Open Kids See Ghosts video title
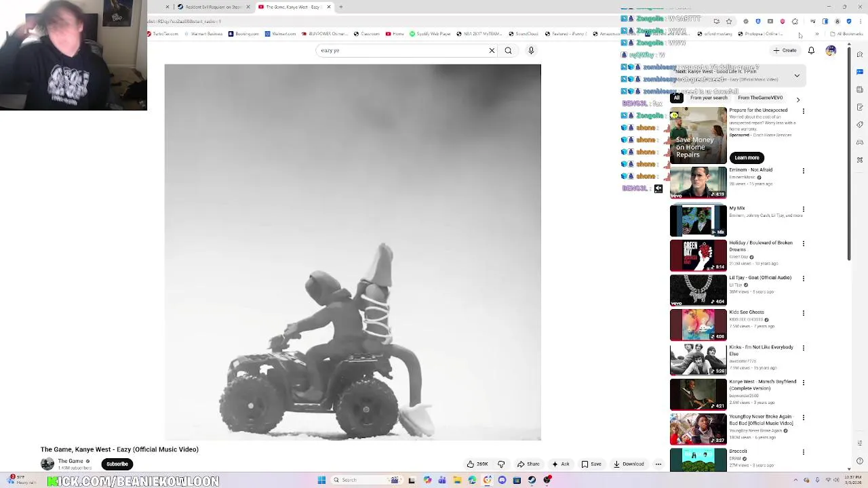The width and height of the screenshot is (868, 488). pos(747,312)
